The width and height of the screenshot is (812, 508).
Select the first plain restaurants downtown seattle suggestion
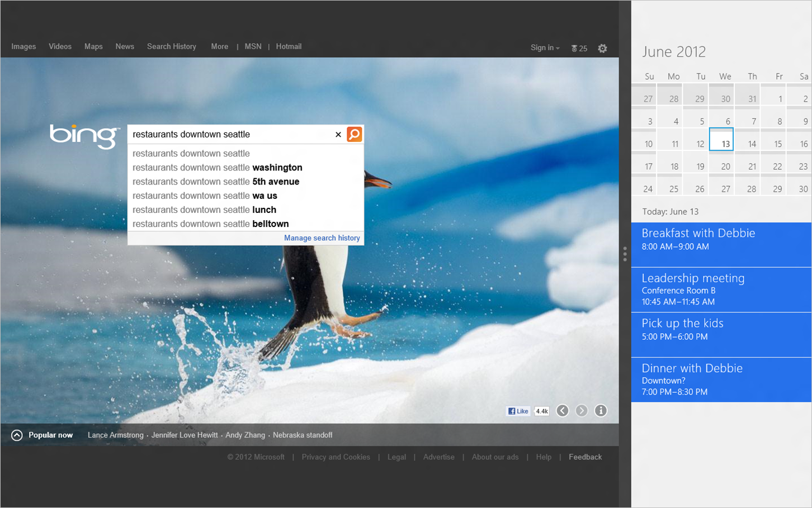246,153
